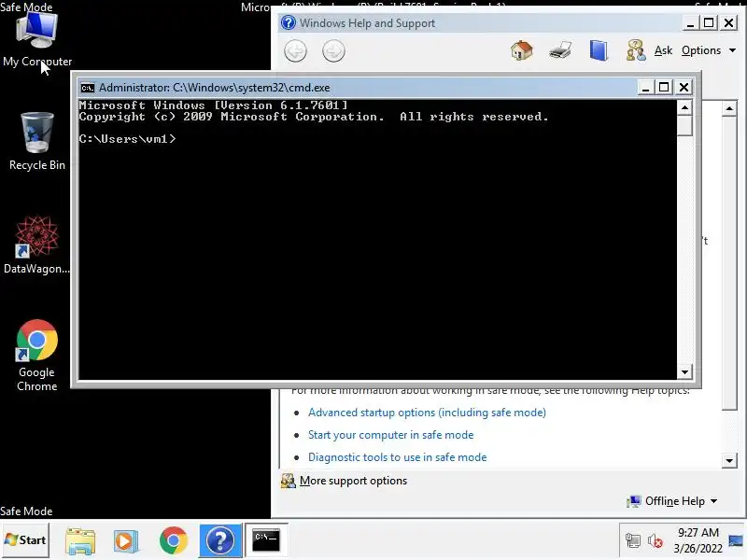Click the Ask people icon

coord(636,50)
